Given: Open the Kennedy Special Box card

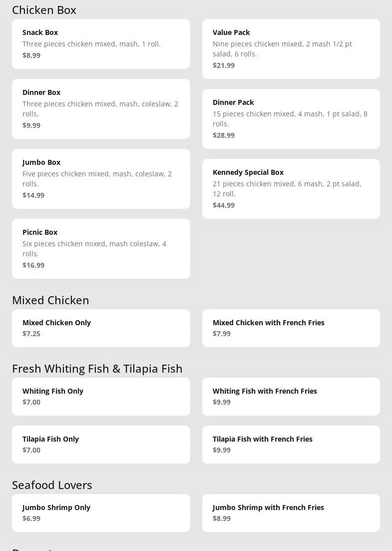Looking at the screenshot, I should point(291,189).
